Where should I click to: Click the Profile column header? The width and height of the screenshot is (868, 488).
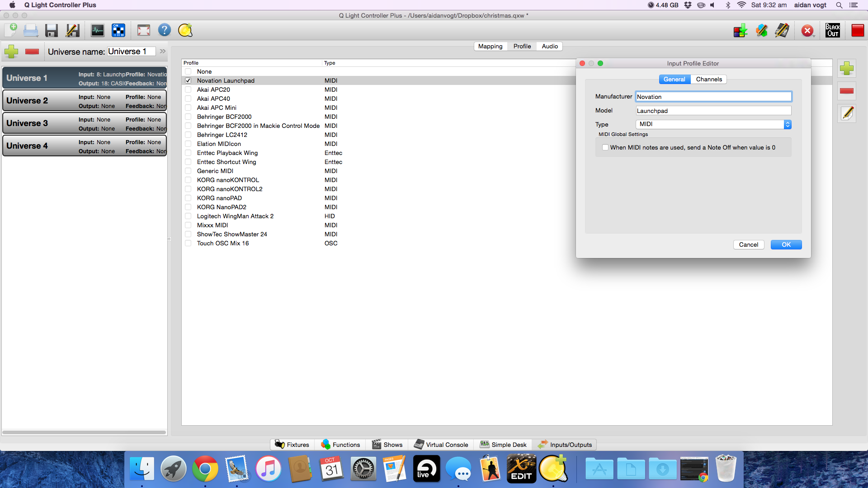point(252,63)
